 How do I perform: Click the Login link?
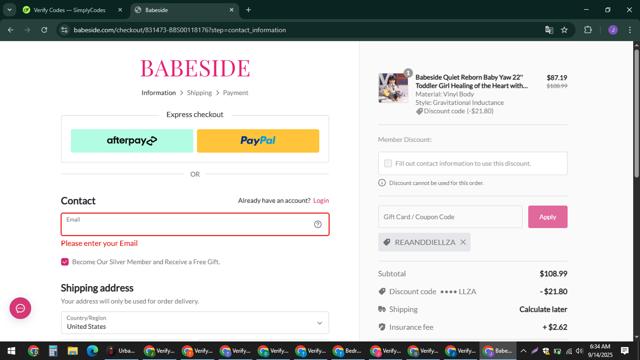321,200
